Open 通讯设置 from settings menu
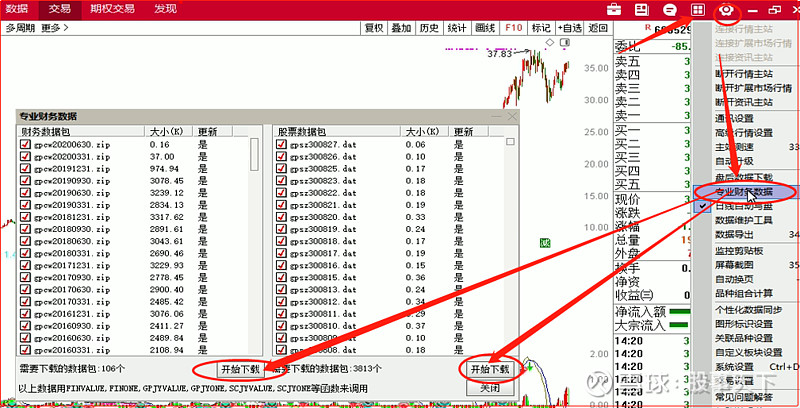Viewport: 800px width, 408px height. [x=734, y=118]
